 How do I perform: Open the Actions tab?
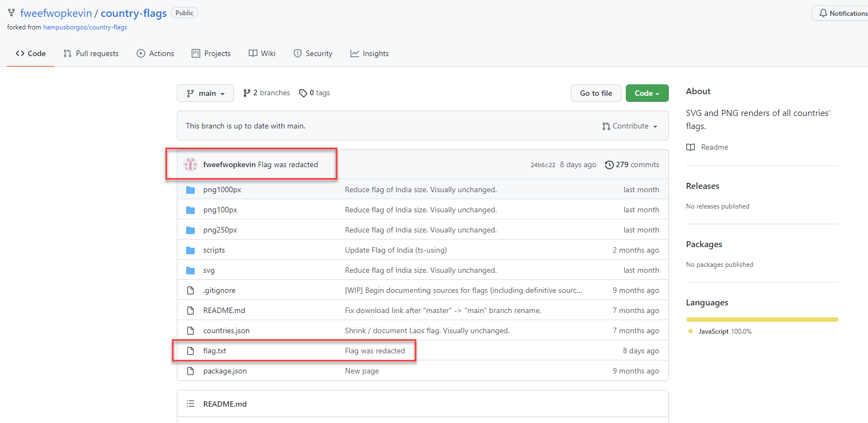pyautogui.click(x=156, y=53)
